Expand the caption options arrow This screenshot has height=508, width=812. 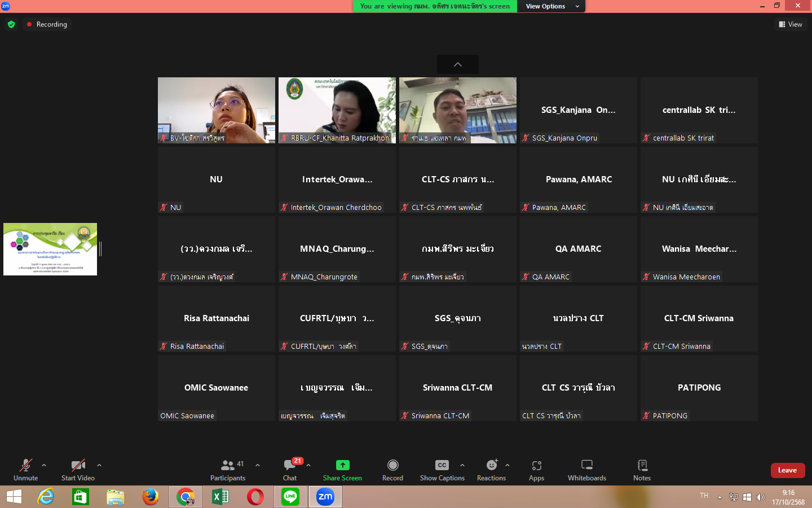pyautogui.click(x=462, y=466)
